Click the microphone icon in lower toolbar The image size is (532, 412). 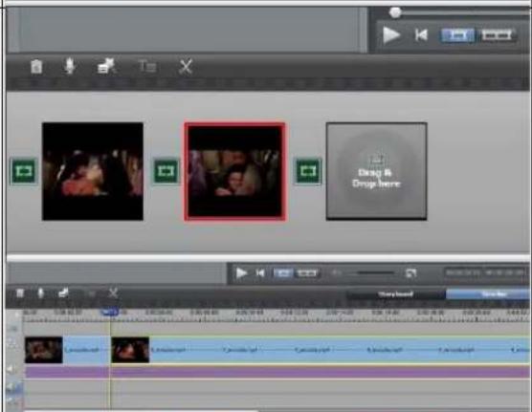(x=41, y=293)
